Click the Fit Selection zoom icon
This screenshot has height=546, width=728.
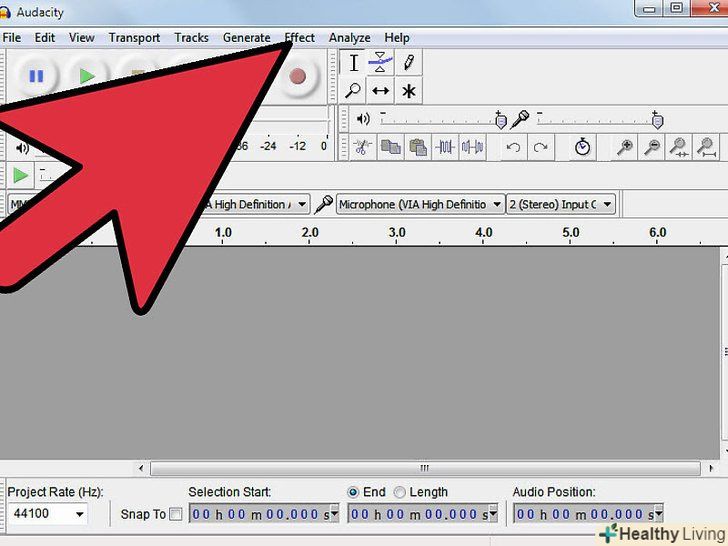click(679, 148)
